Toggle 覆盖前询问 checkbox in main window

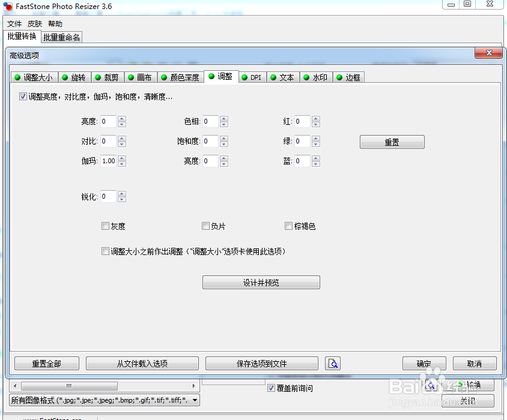tap(272, 388)
